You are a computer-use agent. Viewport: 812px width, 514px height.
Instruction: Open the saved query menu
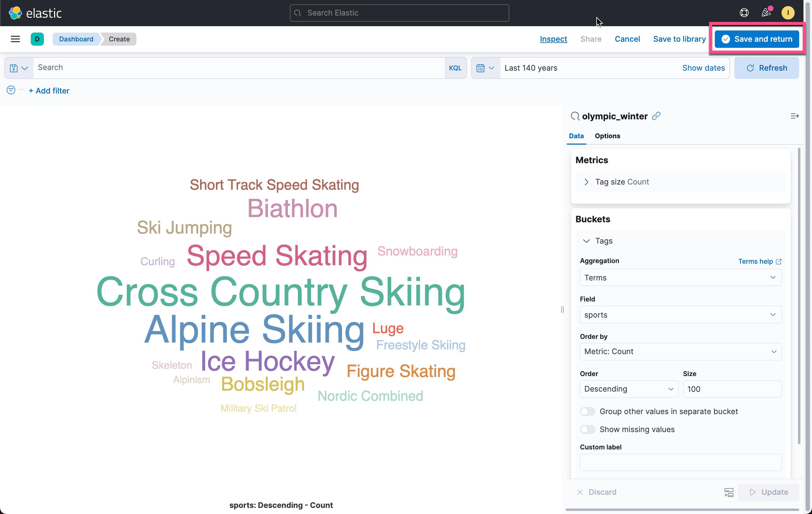(19, 68)
